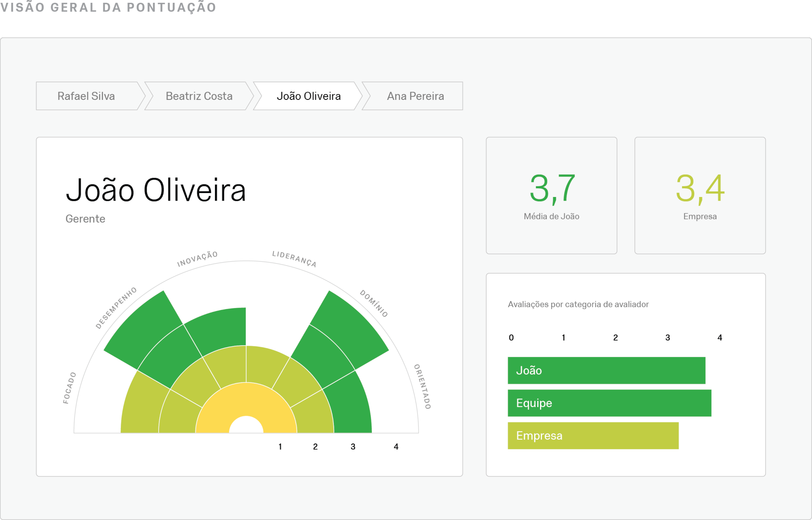Click the João Oliveira name heading
This screenshot has width=812, height=520.
pos(155,190)
